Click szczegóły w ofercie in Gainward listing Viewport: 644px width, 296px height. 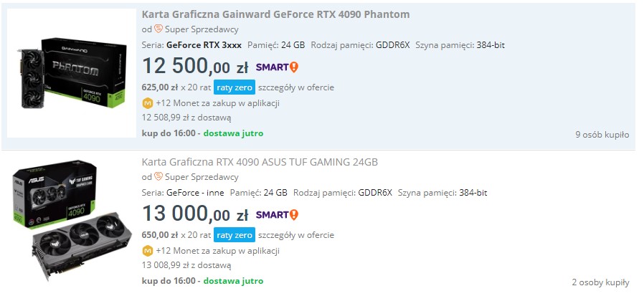point(295,87)
